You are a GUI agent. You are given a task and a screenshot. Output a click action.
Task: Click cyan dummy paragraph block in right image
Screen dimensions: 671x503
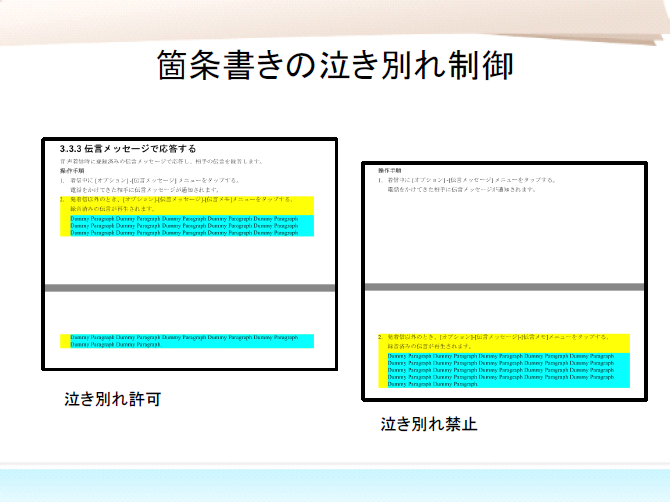pyautogui.click(x=505, y=369)
